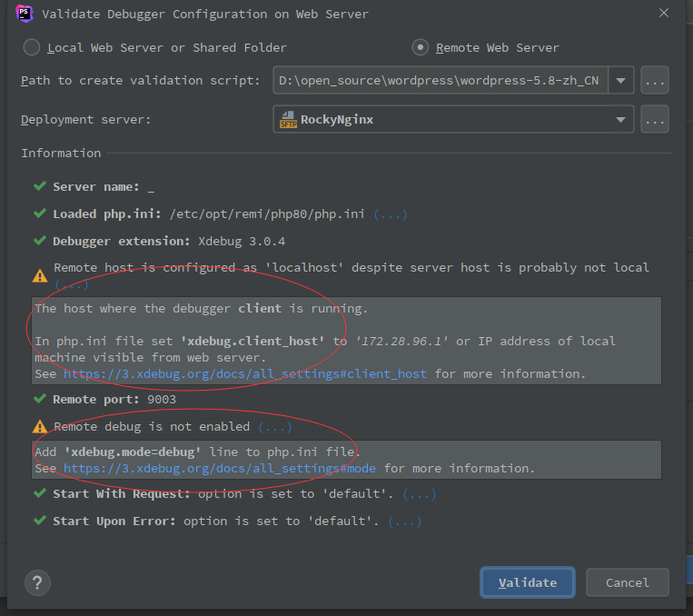This screenshot has width=693, height=616.
Task: Click inside the validation script path field
Action: point(439,80)
